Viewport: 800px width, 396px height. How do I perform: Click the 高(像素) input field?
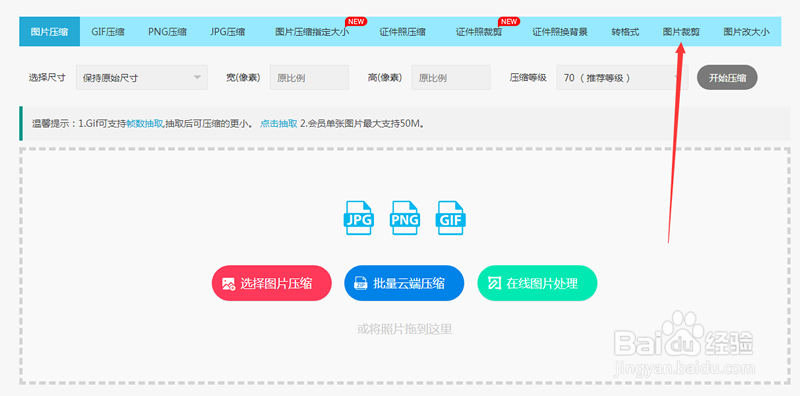(451, 78)
